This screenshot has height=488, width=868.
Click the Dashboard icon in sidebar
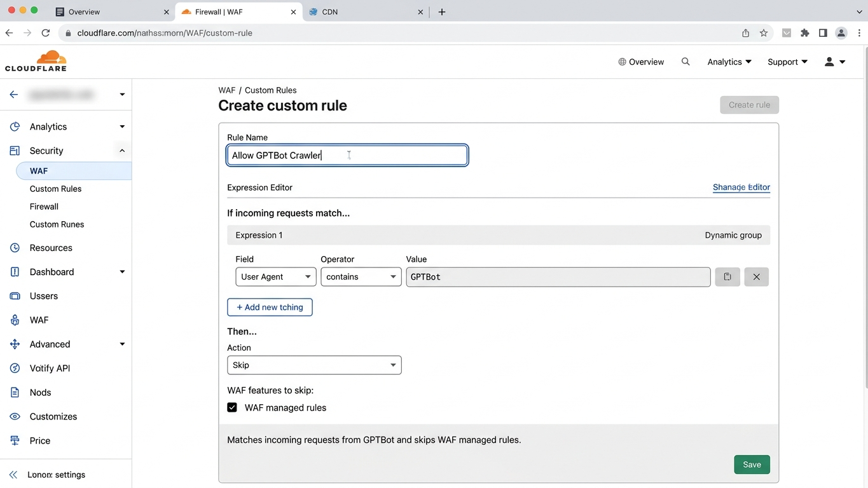15,272
